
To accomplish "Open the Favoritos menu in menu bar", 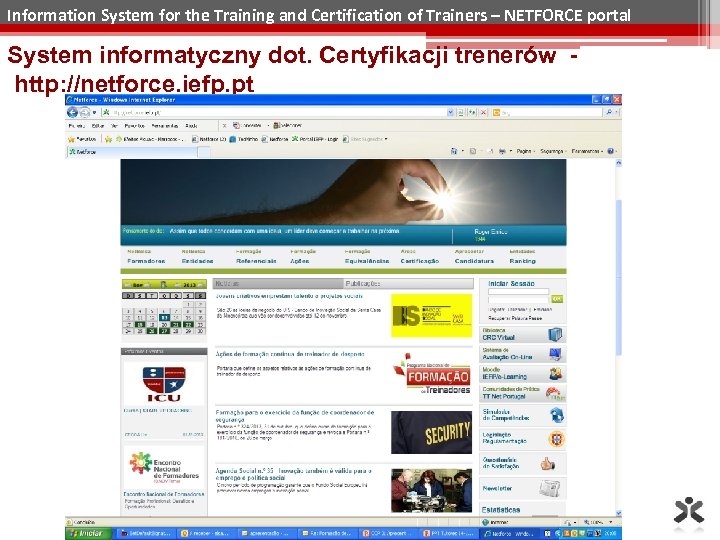I will click(135, 125).
